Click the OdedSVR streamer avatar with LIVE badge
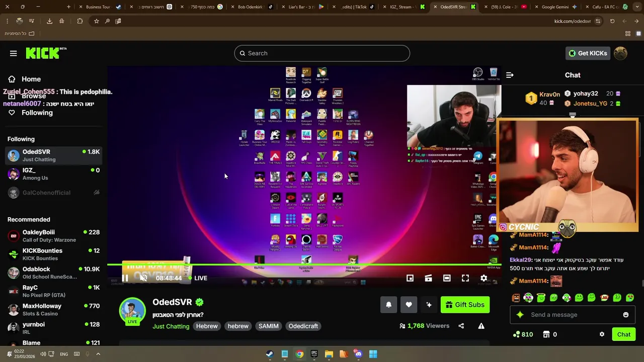The width and height of the screenshot is (644, 362). click(x=132, y=311)
